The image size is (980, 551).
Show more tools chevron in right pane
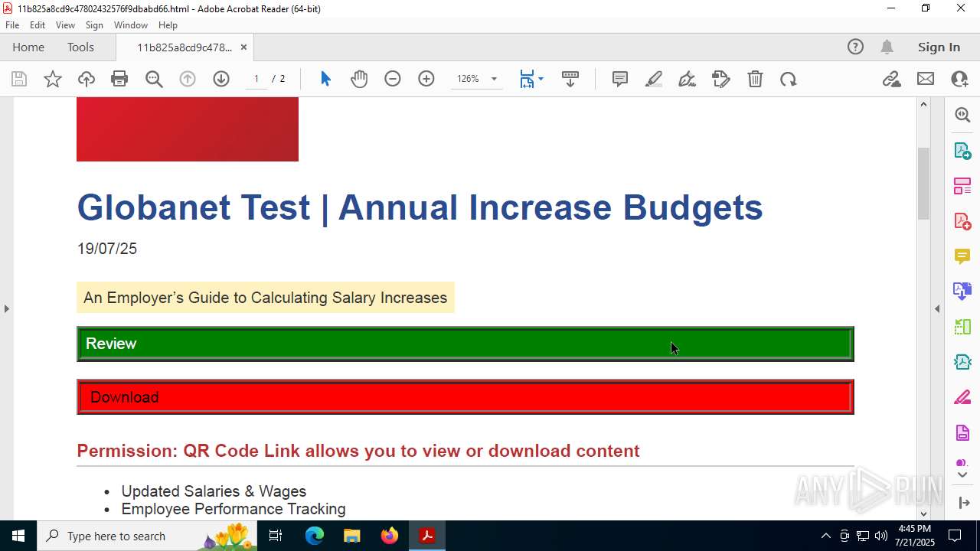[x=962, y=475]
